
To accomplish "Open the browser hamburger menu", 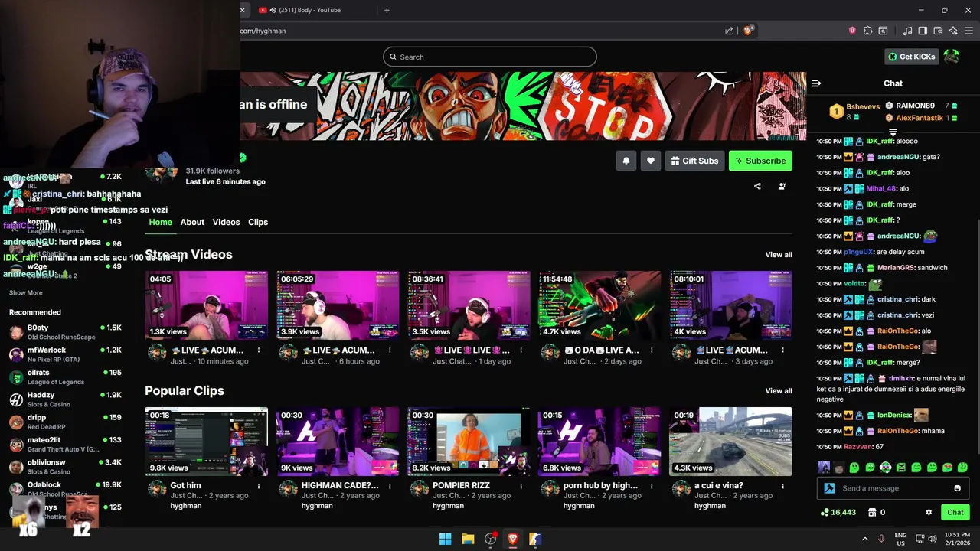I will coord(969,31).
